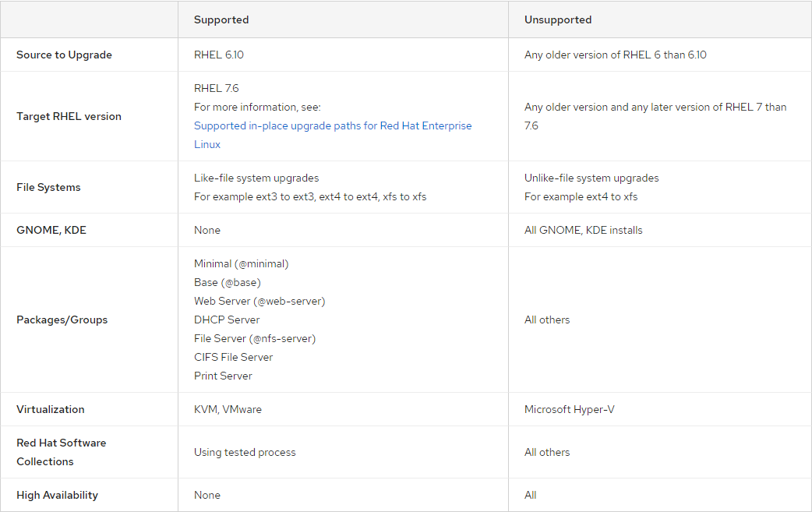This screenshot has width=812, height=512.
Task: Click "All others" in Red Hat Software Collections row
Action: tap(547, 453)
